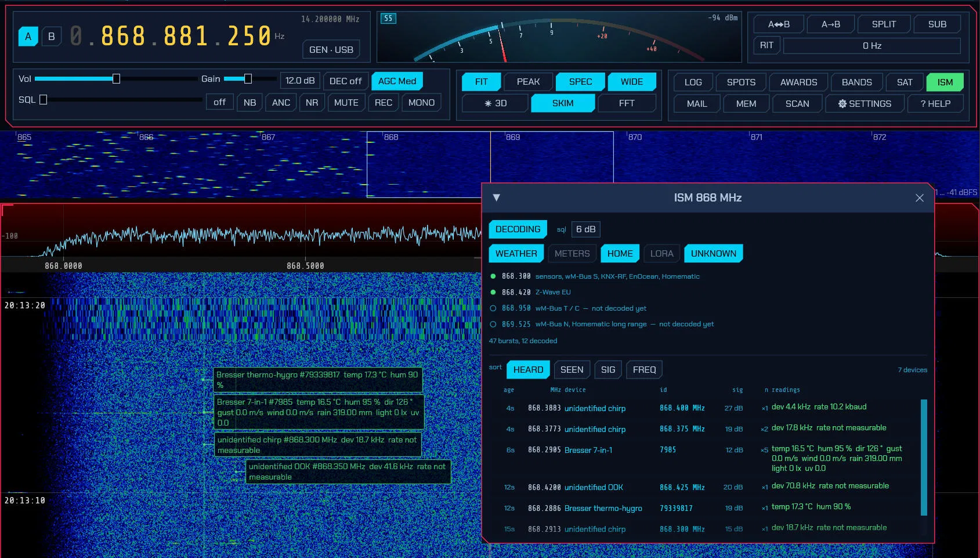This screenshot has width=980, height=558.
Task: Toggle the SPEC spectrum view
Action: [580, 82]
